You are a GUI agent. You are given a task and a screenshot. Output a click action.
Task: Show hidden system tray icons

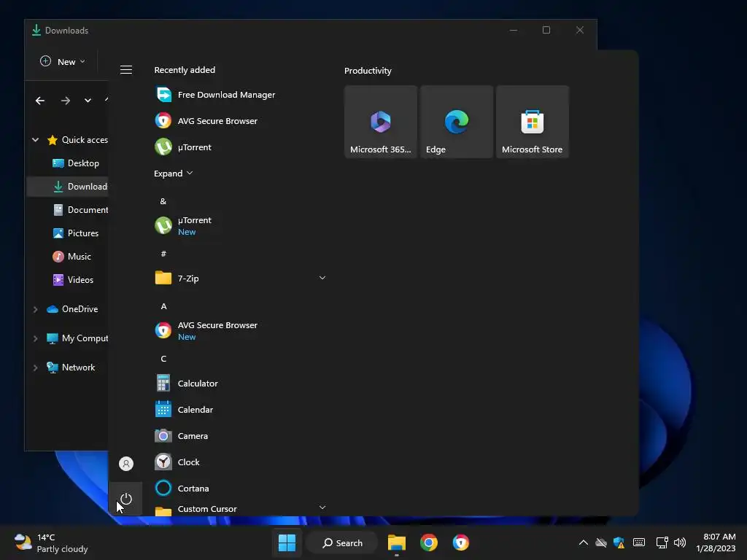pos(583,542)
